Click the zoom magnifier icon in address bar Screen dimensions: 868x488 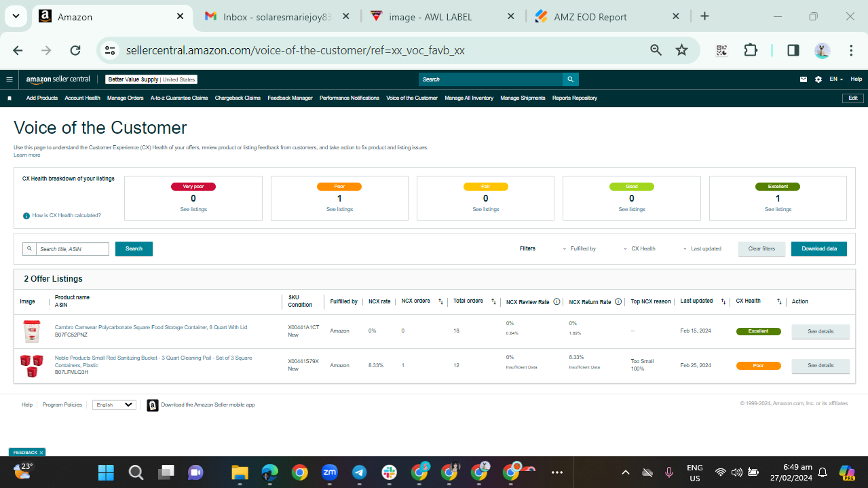point(656,50)
